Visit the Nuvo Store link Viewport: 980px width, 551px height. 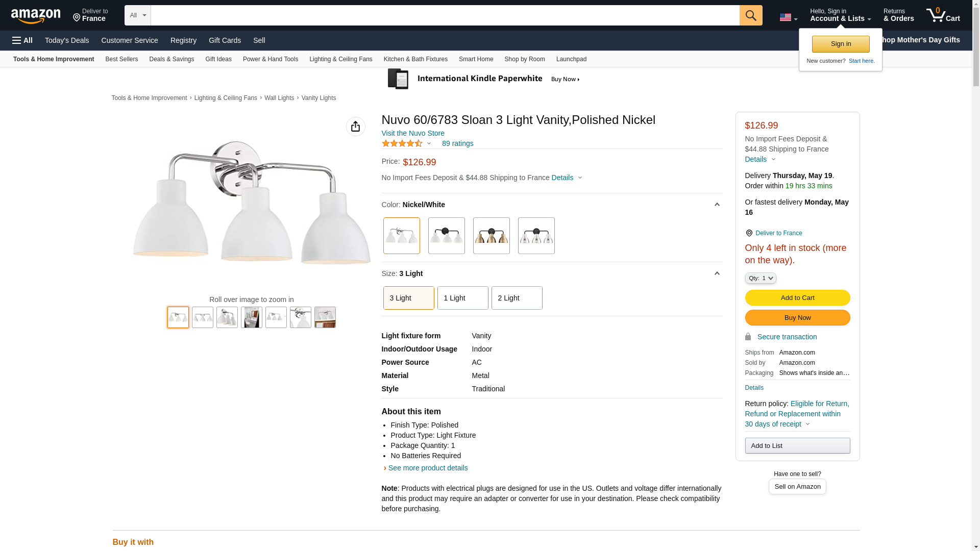pyautogui.click(x=412, y=133)
